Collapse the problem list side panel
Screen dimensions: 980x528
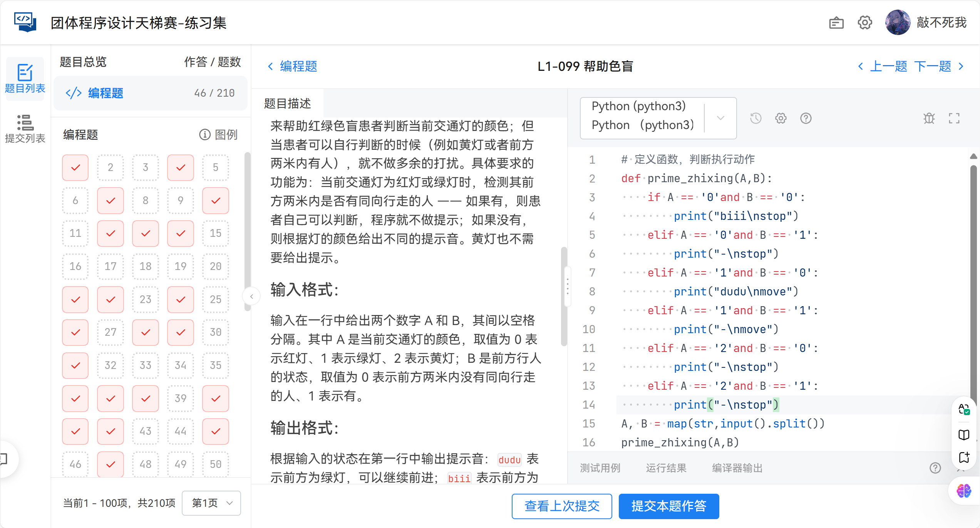251,296
